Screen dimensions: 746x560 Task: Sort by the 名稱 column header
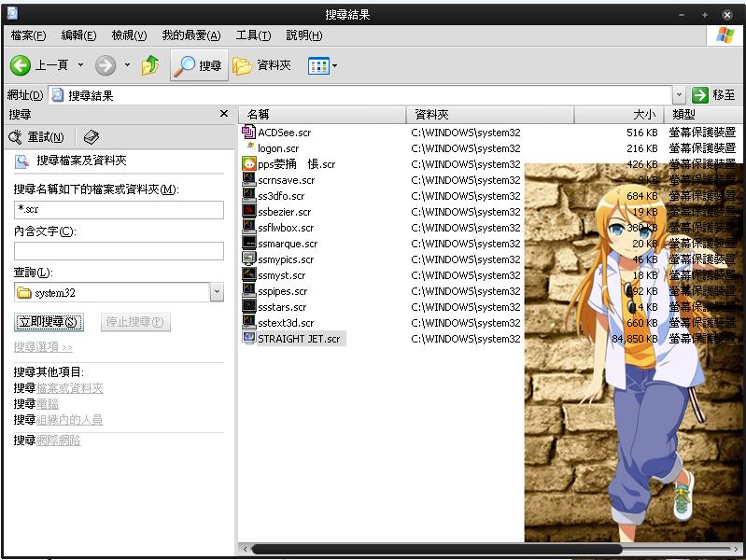pos(322,115)
